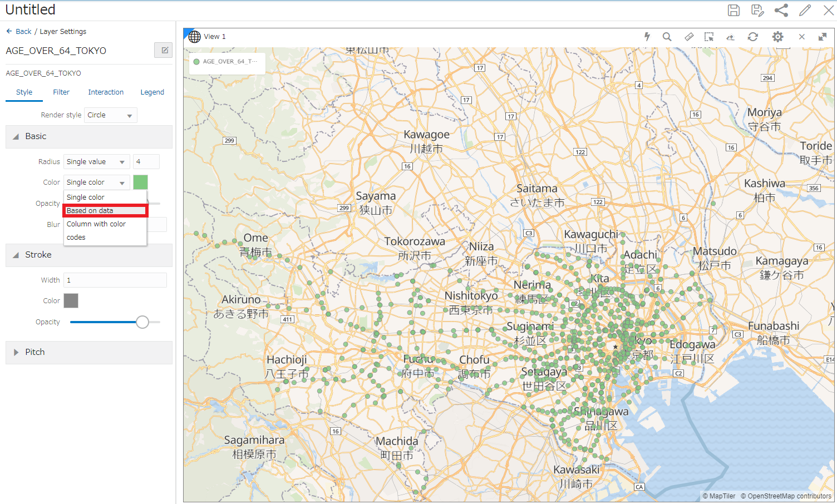
Task: Select the ruler measure tool
Action: tap(689, 37)
